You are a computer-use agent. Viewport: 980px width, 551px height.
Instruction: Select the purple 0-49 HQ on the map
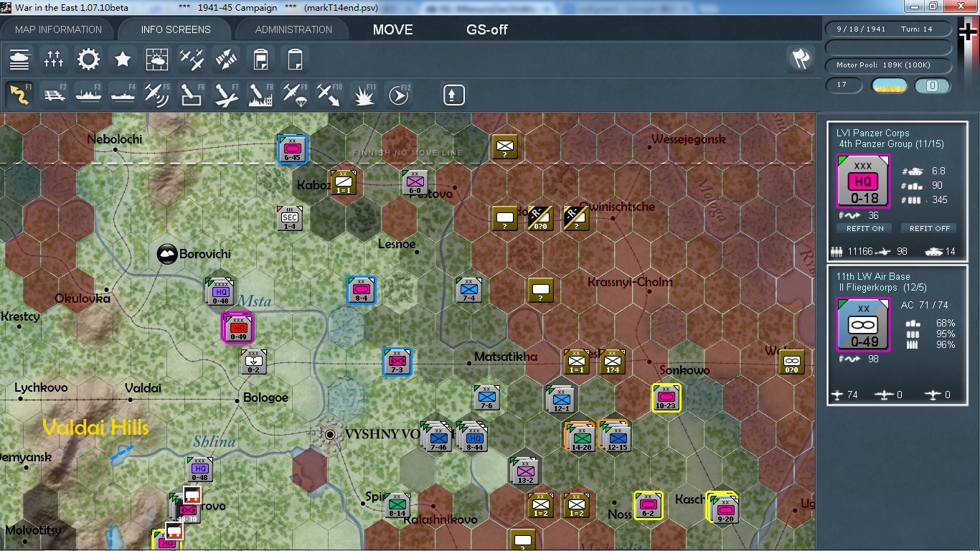point(238,328)
